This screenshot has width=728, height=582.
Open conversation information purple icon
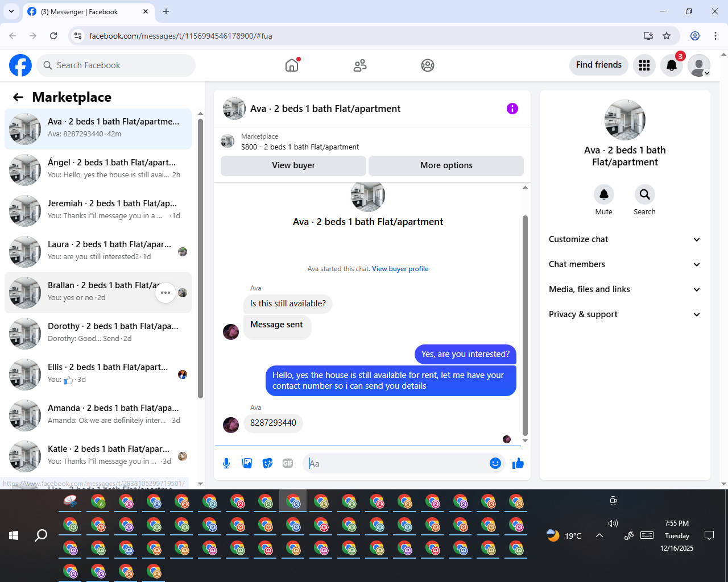[x=512, y=109]
